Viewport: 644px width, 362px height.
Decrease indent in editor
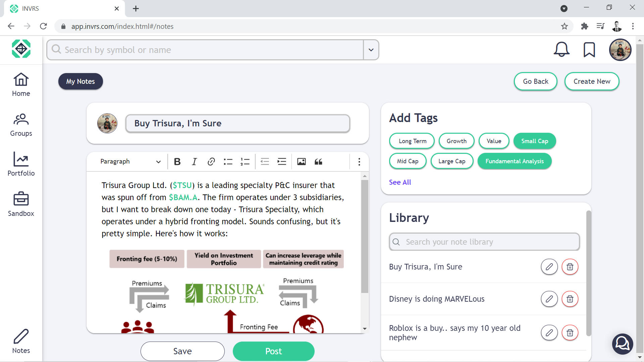265,162
